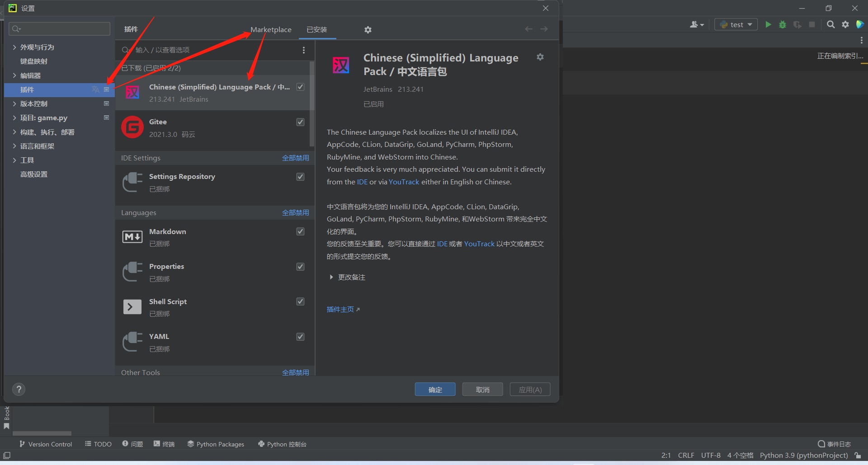The height and width of the screenshot is (465, 868).
Task: Toggle the Shell Script plugin checkbox
Action: (300, 301)
